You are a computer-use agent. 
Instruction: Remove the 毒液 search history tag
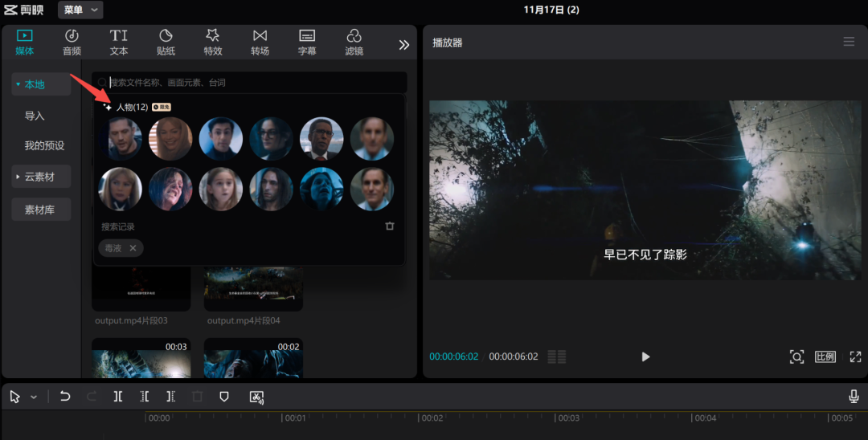coord(133,248)
